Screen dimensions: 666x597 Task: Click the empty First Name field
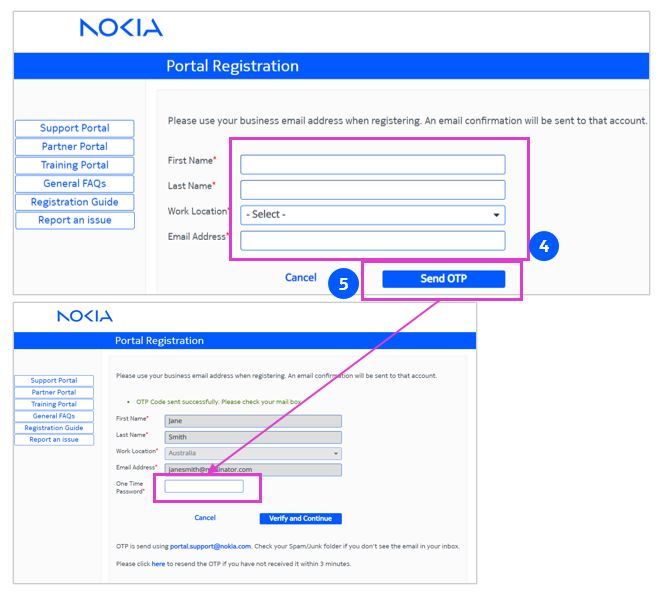pos(372,165)
